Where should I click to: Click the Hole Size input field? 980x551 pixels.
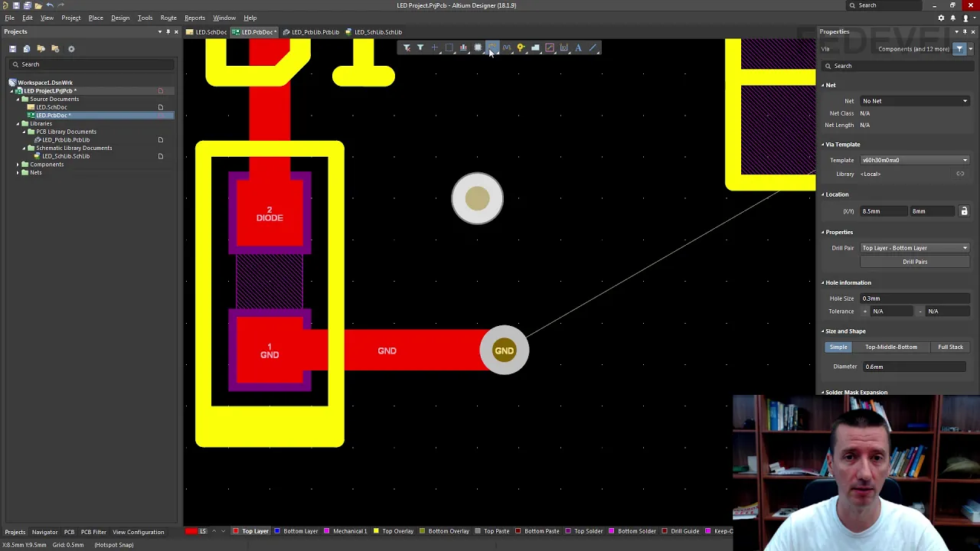[914, 298]
